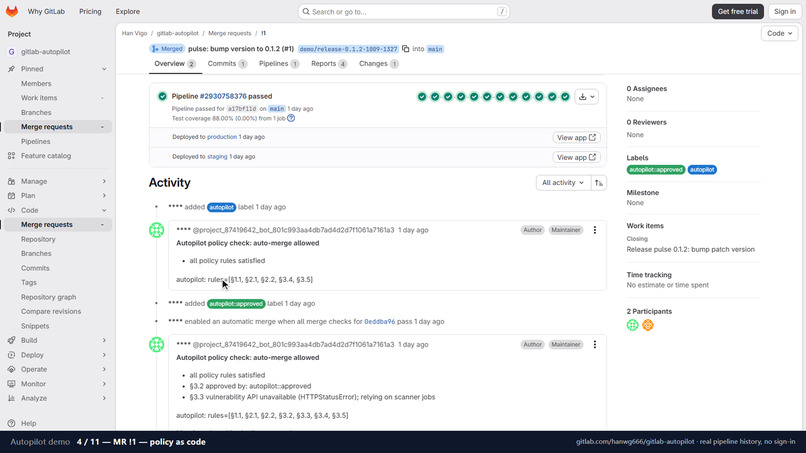Copy source branch name icon
Screen dimensions: 806x453
tap(406, 49)
